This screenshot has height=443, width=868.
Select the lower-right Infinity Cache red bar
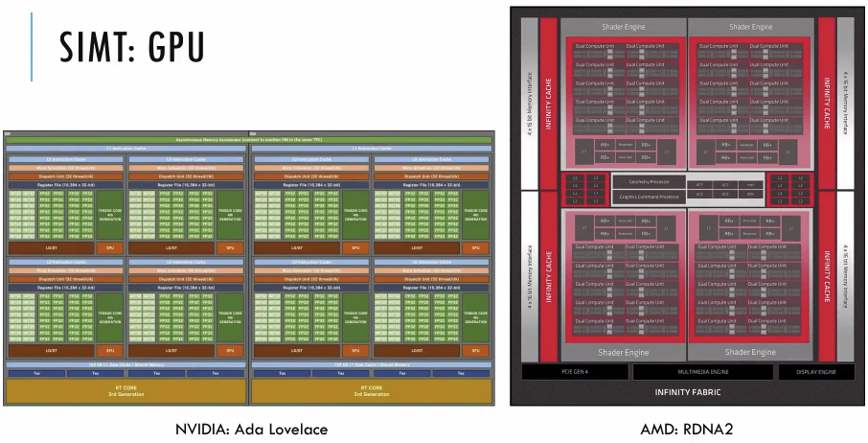tap(824, 278)
